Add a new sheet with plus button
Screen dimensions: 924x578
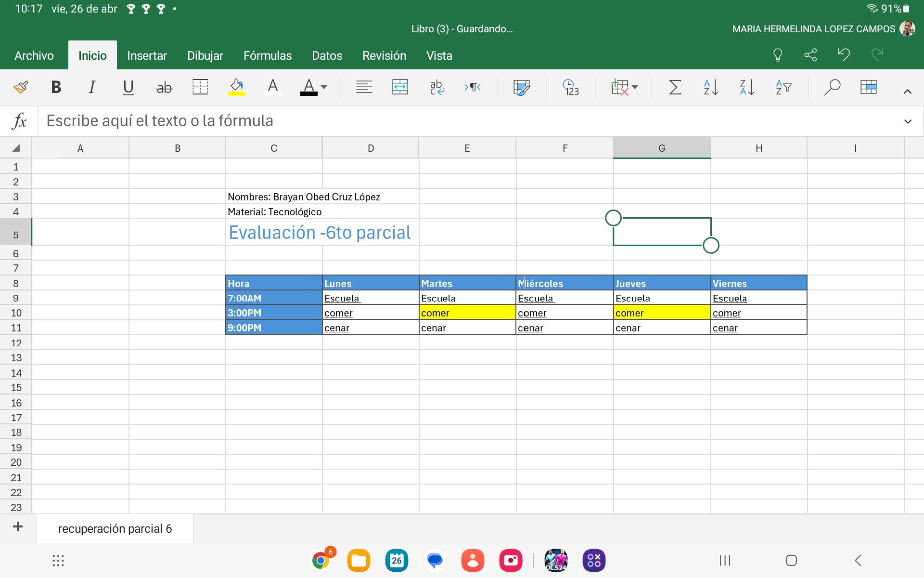[18, 527]
